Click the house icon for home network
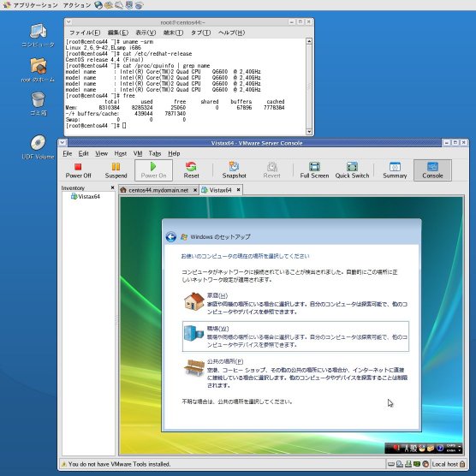 point(194,301)
